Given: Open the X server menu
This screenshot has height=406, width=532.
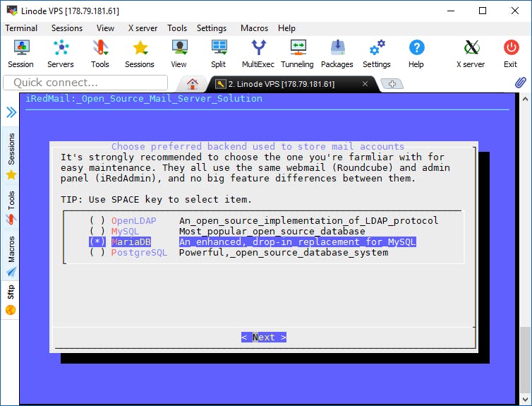Looking at the screenshot, I should [x=143, y=28].
